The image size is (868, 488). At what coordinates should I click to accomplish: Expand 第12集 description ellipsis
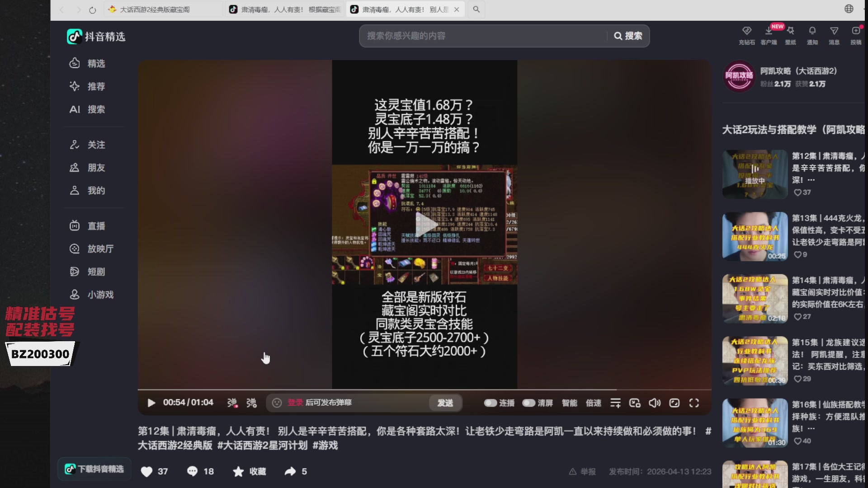point(811,180)
